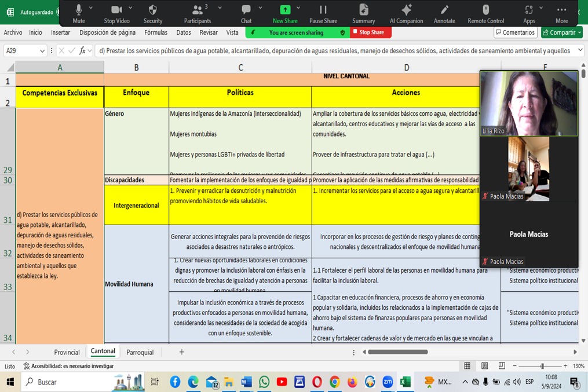Select the Cantonal sheet tab
588x392 pixels.
pos(103,351)
